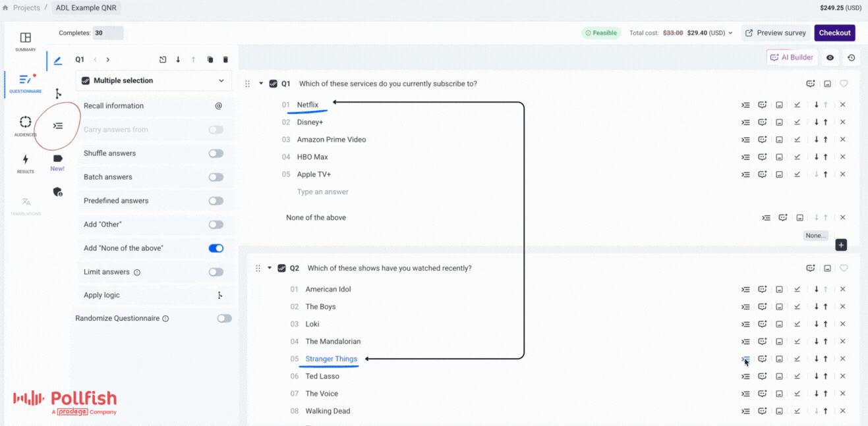868x426 pixels.
Task: Open the Questionnaire section in sidebar
Action: (26, 83)
